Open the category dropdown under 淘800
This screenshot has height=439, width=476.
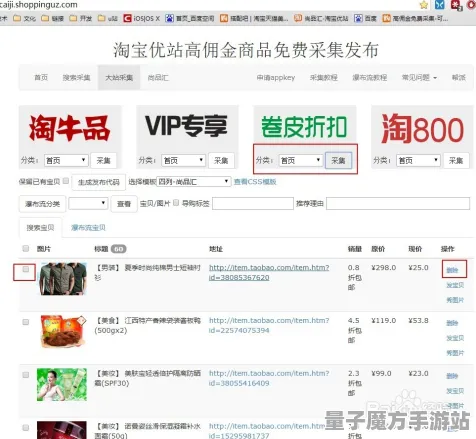(x=418, y=161)
